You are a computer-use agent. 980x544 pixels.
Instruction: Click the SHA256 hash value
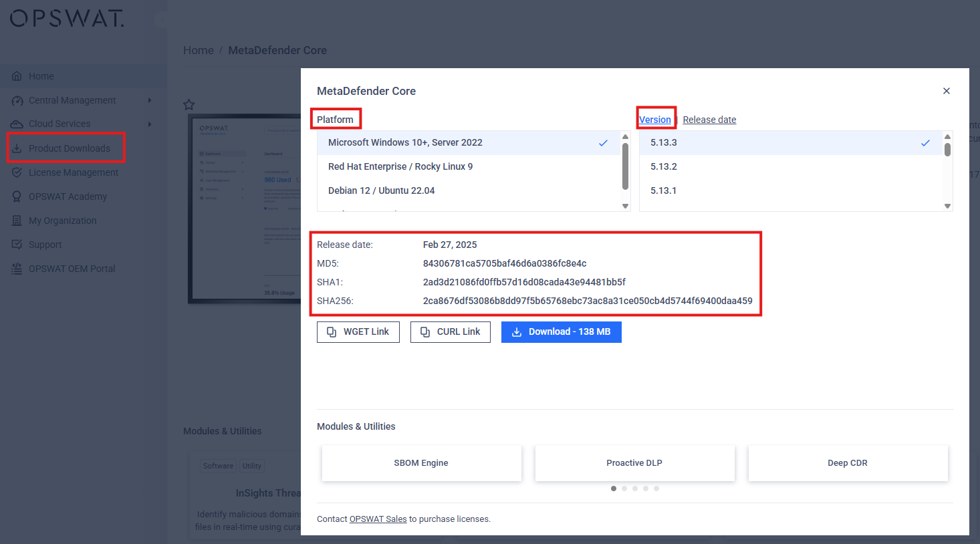tap(588, 301)
